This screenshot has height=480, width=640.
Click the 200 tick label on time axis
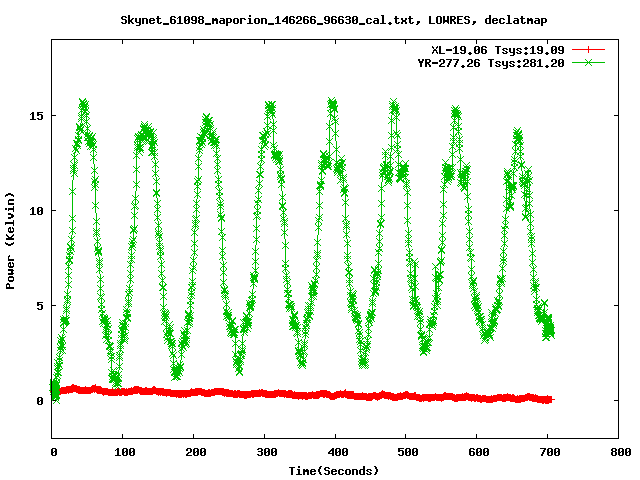[x=194, y=452]
